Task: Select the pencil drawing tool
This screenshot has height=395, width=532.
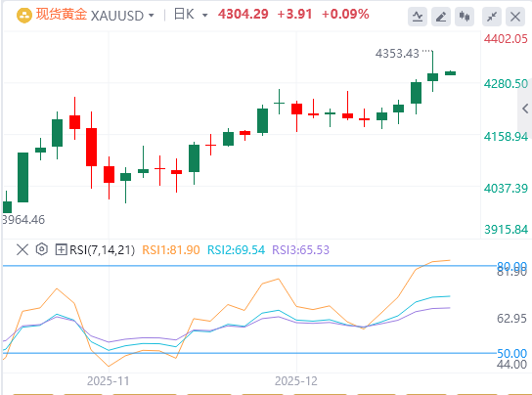Action: pyautogui.click(x=441, y=17)
